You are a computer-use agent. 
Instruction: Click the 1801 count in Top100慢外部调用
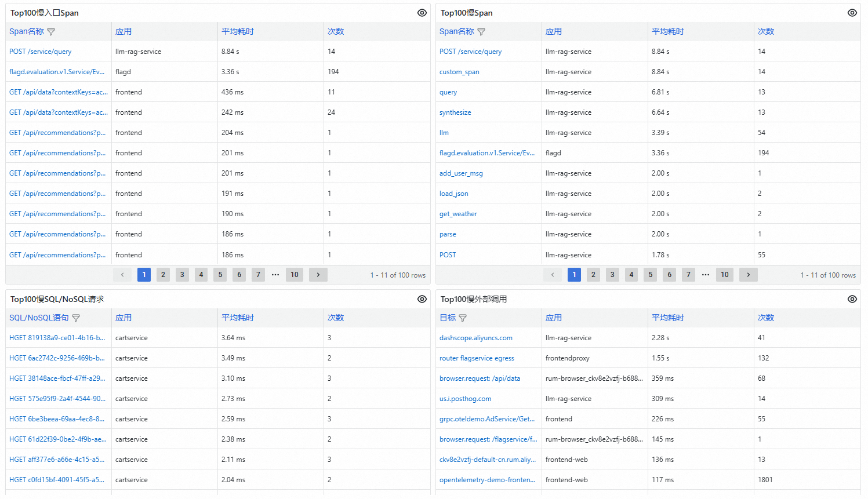[765, 480]
